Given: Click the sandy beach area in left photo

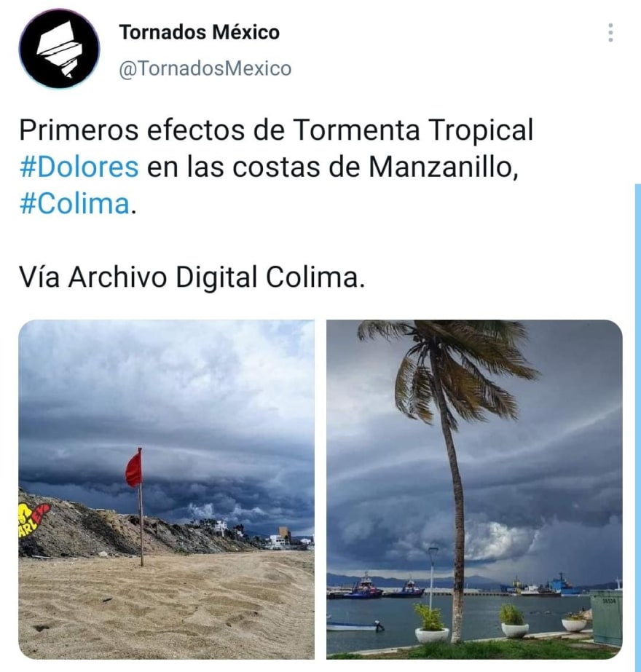Looking at the screenshot, I should (166, 609).
